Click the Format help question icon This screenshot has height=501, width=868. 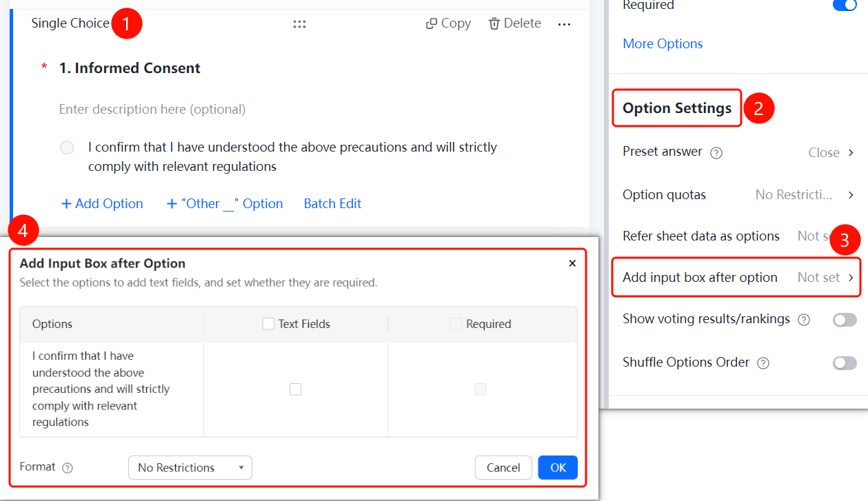(68, 468)
